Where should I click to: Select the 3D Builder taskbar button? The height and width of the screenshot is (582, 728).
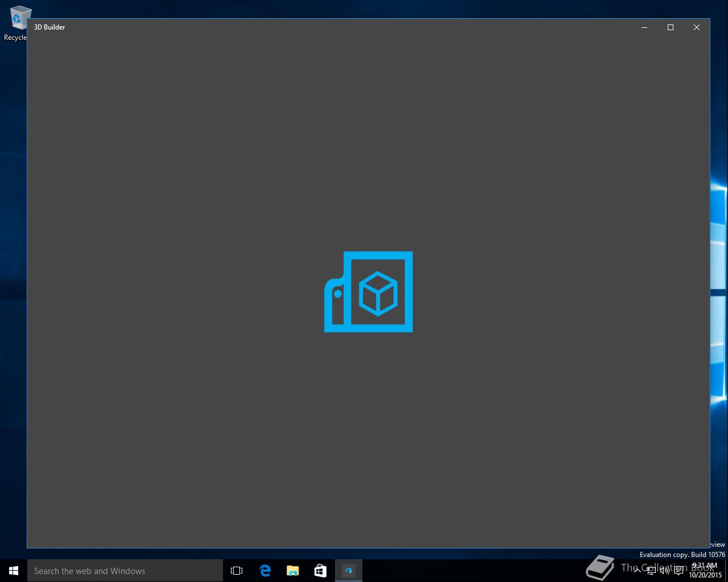coord(349,571)
